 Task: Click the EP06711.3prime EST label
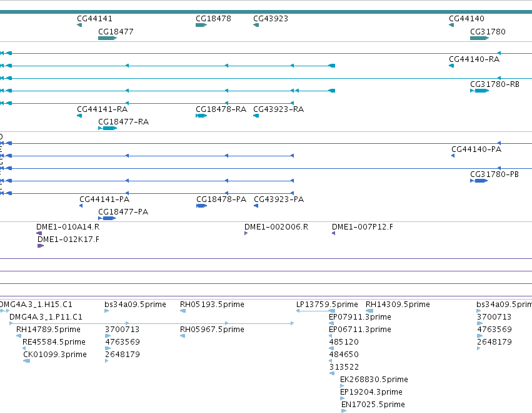pos(360,330)
